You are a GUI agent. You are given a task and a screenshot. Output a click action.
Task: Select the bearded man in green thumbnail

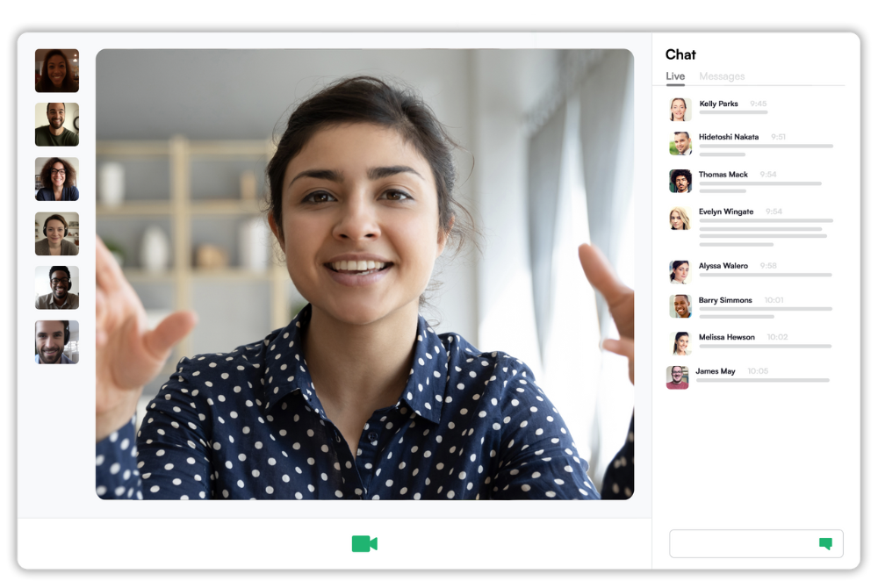point(57,125)
